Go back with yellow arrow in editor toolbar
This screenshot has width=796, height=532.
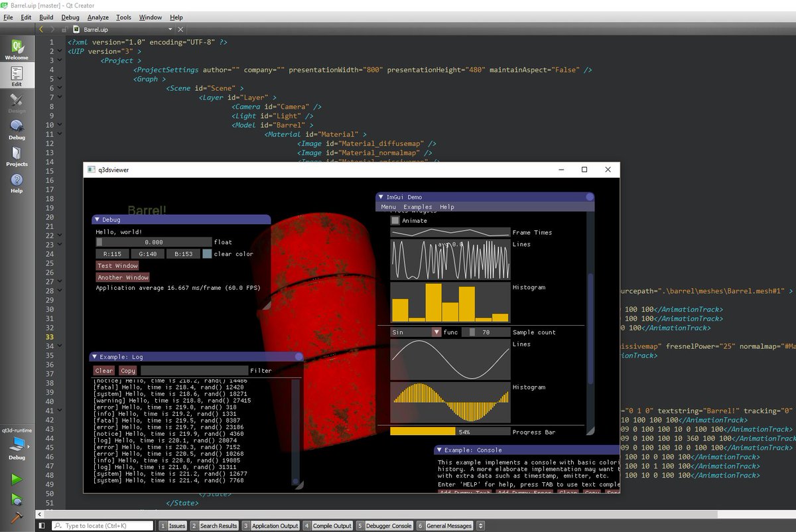(x=42, y=29)
